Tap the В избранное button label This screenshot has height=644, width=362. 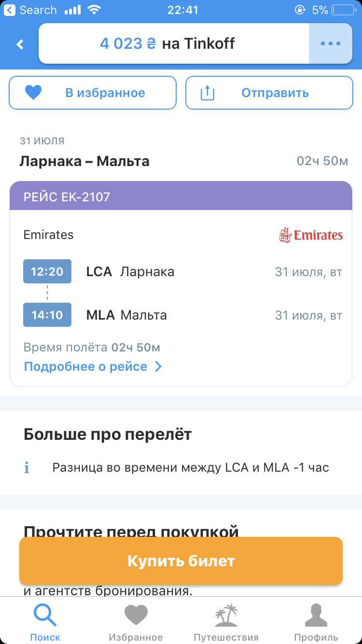(105, 93)
